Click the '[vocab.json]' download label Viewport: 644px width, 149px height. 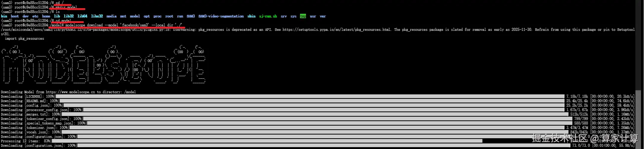tap(36, 132)
